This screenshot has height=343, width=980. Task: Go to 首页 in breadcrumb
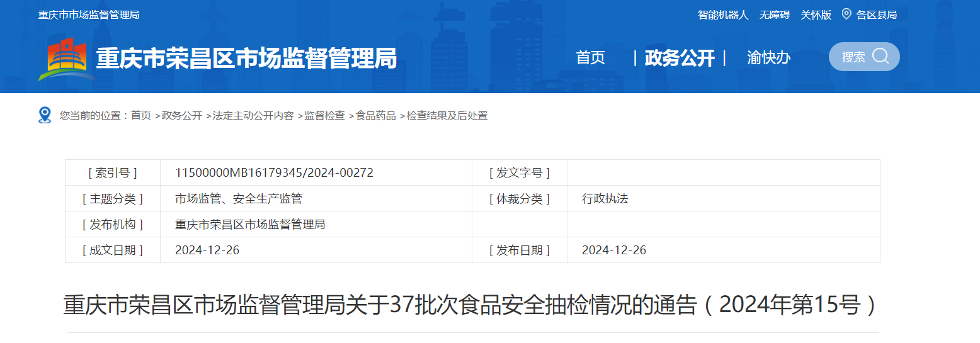[x=141, y=116]
